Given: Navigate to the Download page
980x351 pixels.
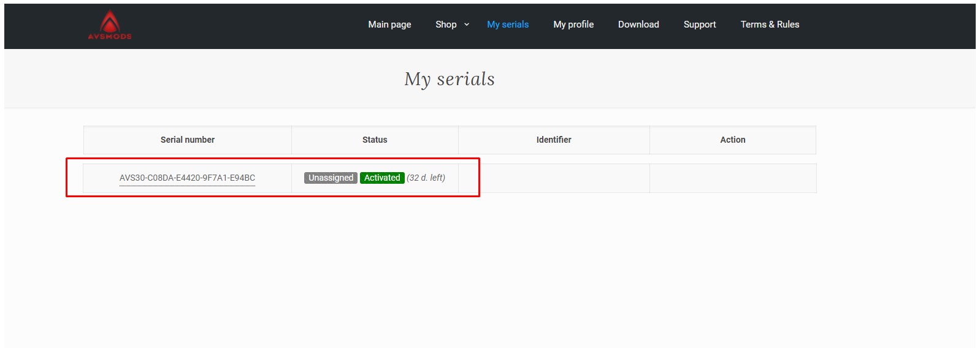Looking at the screenshot, I should [x=638, y=25].
